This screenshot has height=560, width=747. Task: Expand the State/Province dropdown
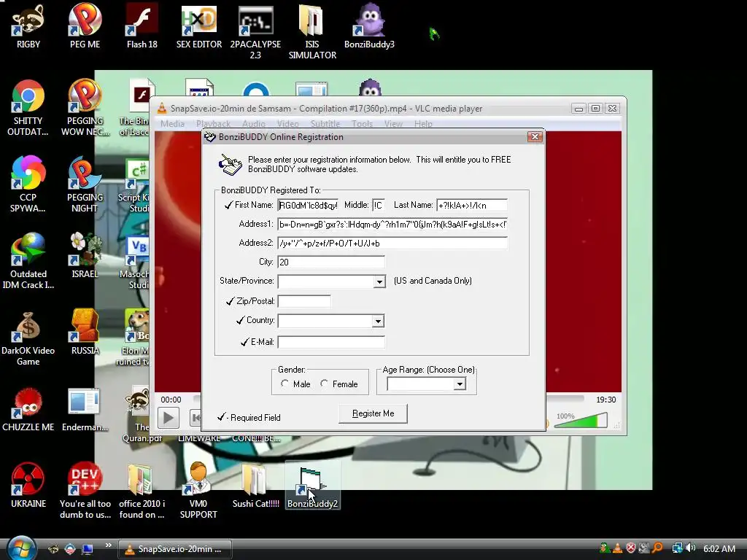[379, 281]
